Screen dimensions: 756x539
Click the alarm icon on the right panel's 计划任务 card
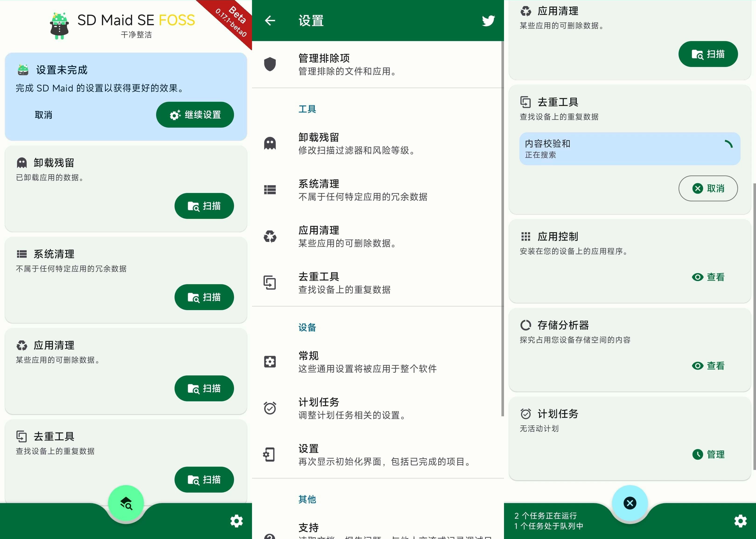tap(526, 414)
